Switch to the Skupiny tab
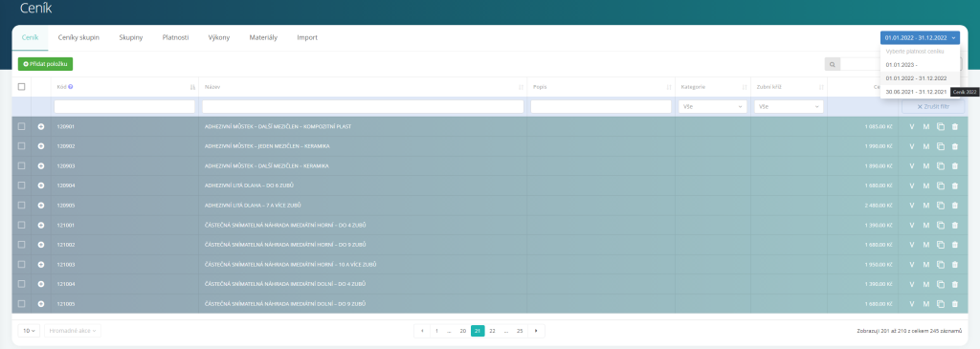980x349 pixels. pyautogui.click(x=130, y=37)
